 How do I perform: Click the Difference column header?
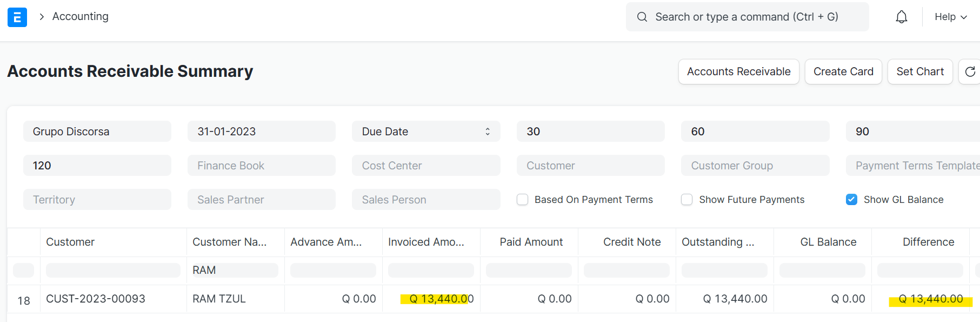(928, 242)
